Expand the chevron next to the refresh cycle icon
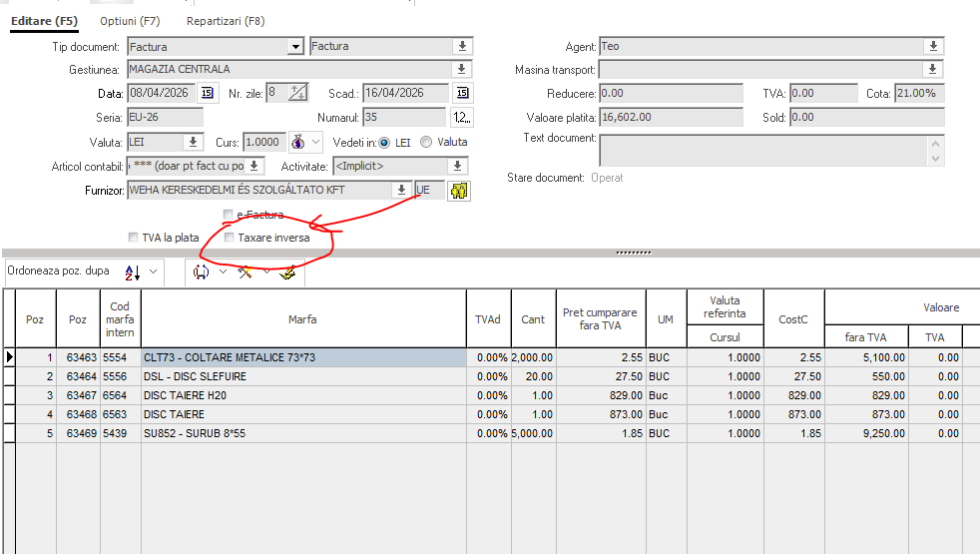Screen dimensions: 980x554 point(224,272)
